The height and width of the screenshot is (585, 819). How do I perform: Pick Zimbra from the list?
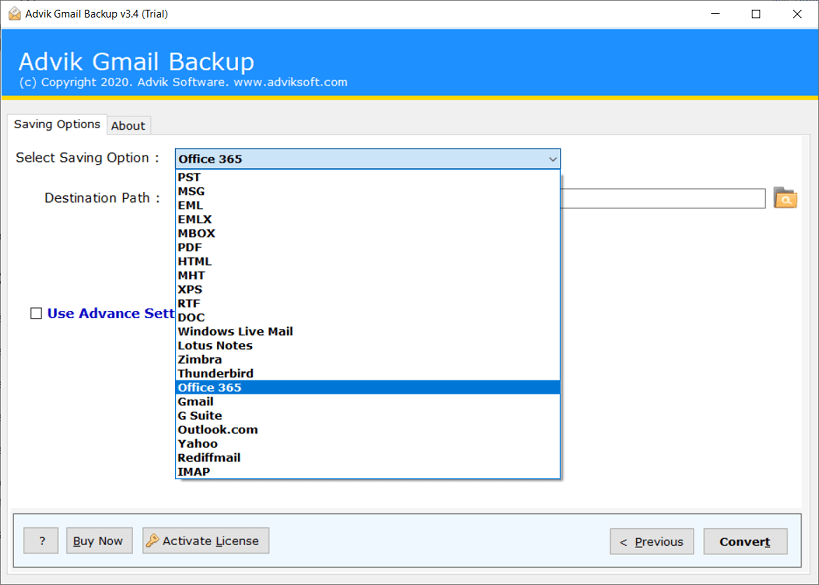pos(368,359)
